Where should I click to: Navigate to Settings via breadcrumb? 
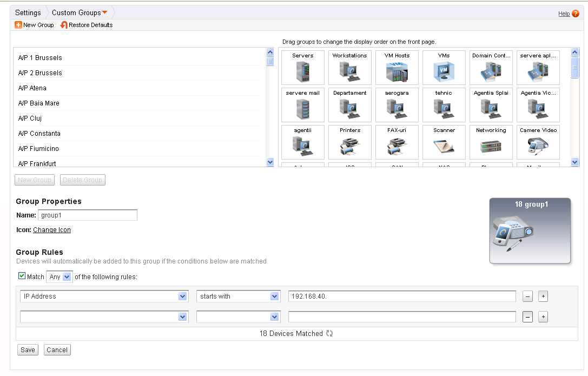tap(28, 12)
